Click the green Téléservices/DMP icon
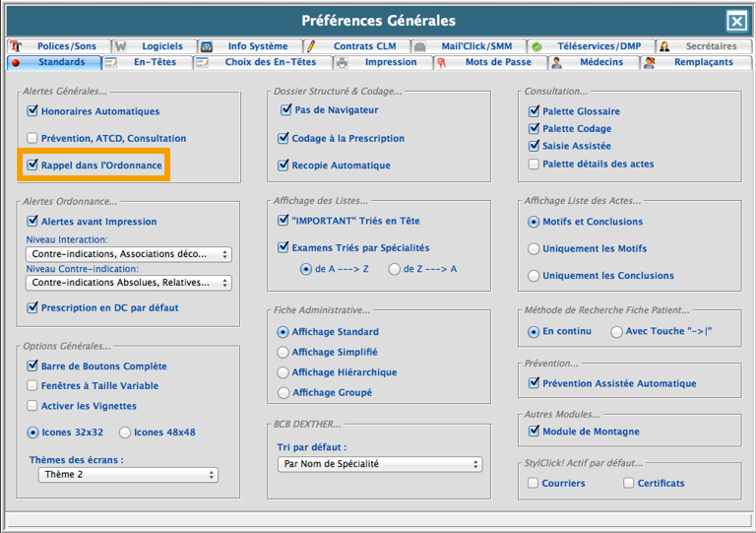This screenshot has height=533, width=756. click(x=536, y=46)
